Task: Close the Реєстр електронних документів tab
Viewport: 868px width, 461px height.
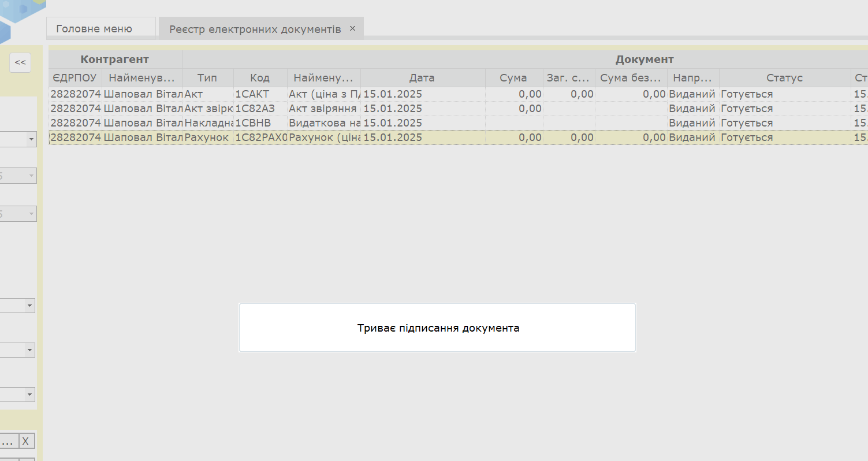Action: pyautogui.click(x=352, y=28)
